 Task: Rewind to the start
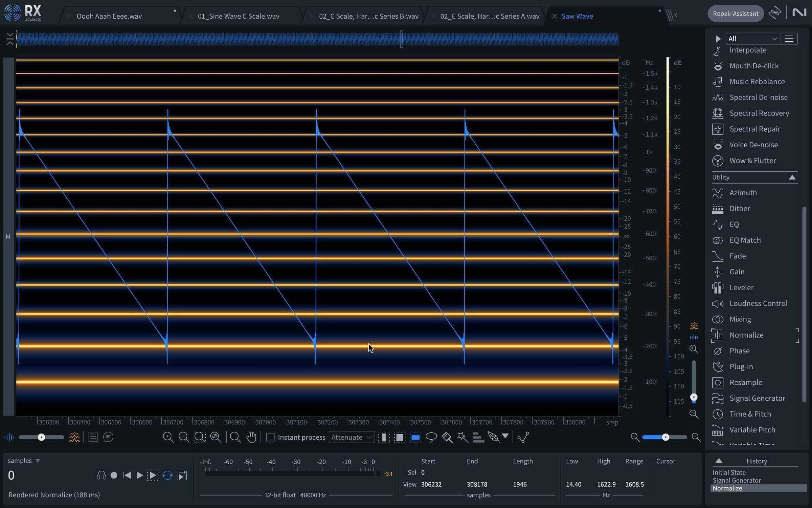point(127,475)
